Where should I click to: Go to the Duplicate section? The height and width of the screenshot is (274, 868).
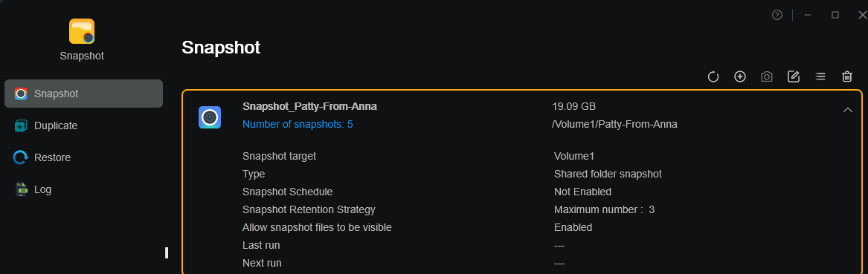tap(83, 125)
